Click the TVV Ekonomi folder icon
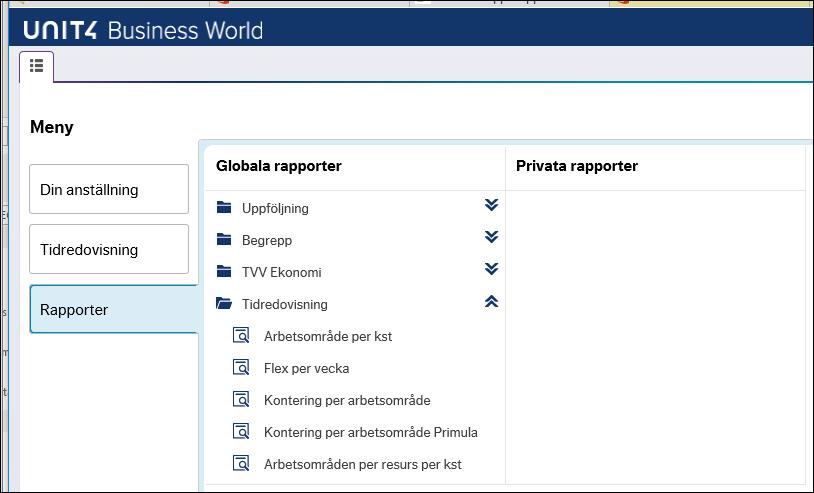 pos(224,271)
